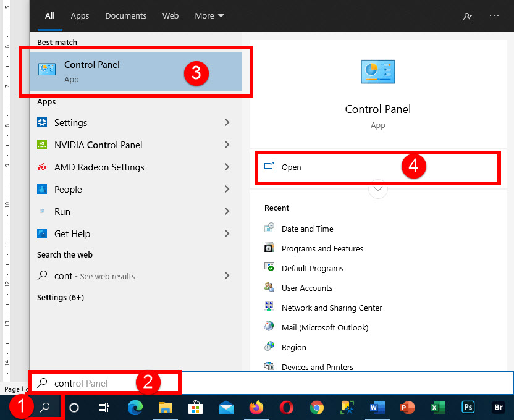Click the NVIDIA Control Panel icon
The image size is (514, 420).
pyautogui.click(x=42, y=145)
